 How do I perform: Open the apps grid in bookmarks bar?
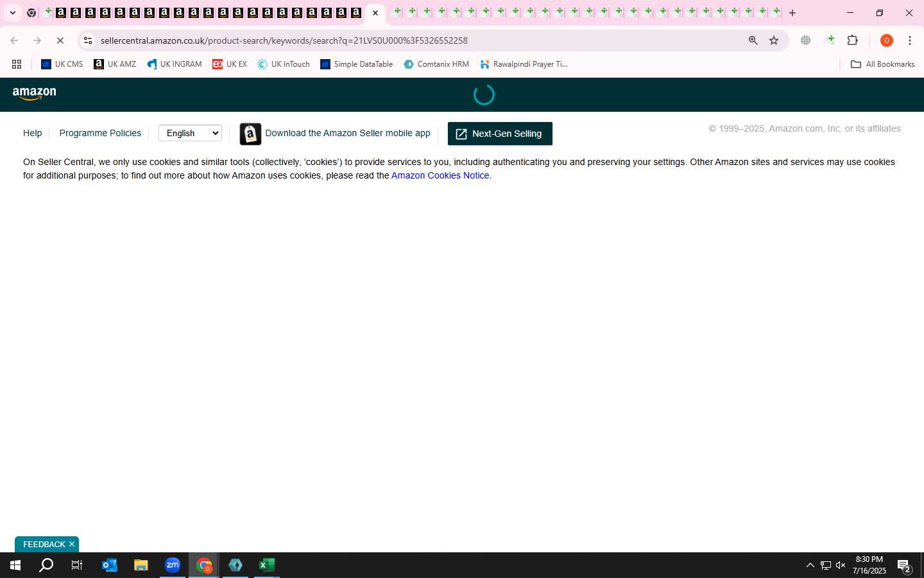pyautogui.click(x=17, y=64)
